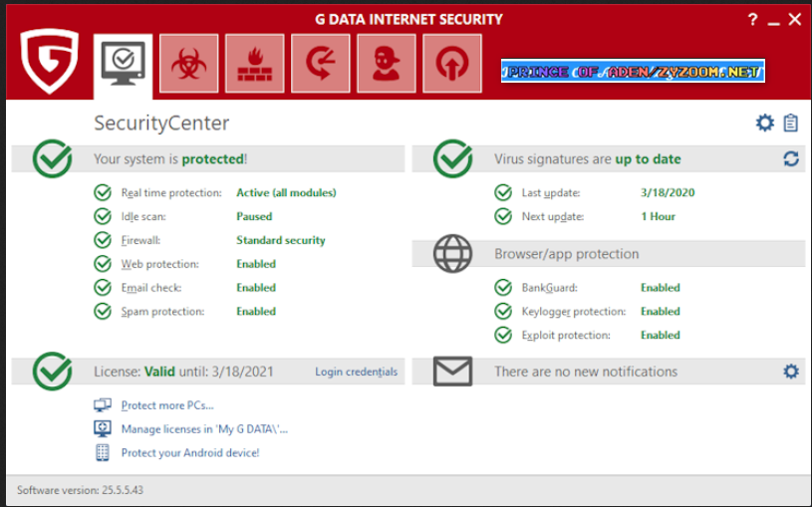Click the Spam protection Enabled status

pyautogui.click(x=256, y=311)
